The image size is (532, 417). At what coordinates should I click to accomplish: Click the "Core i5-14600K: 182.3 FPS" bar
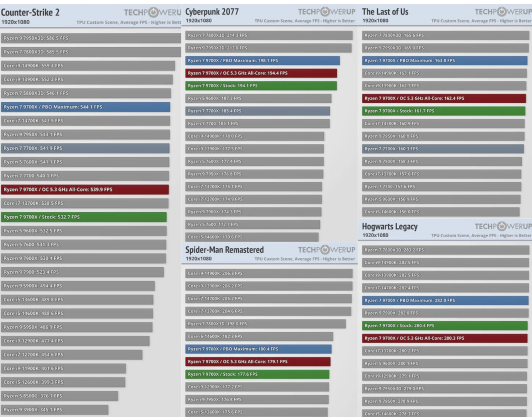[x=260, y=336]
